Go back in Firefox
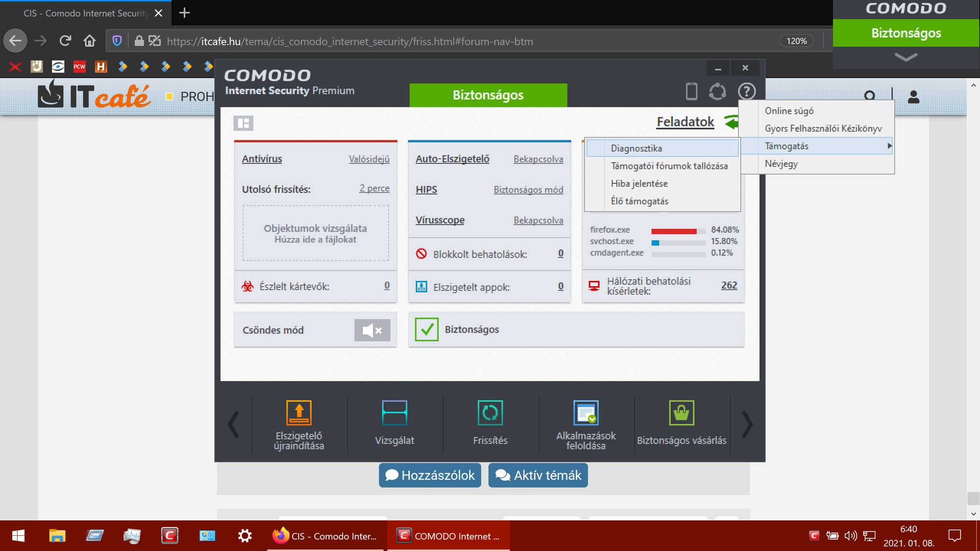The height and width of the screenshot is (551, 980). tap(15, 41)
